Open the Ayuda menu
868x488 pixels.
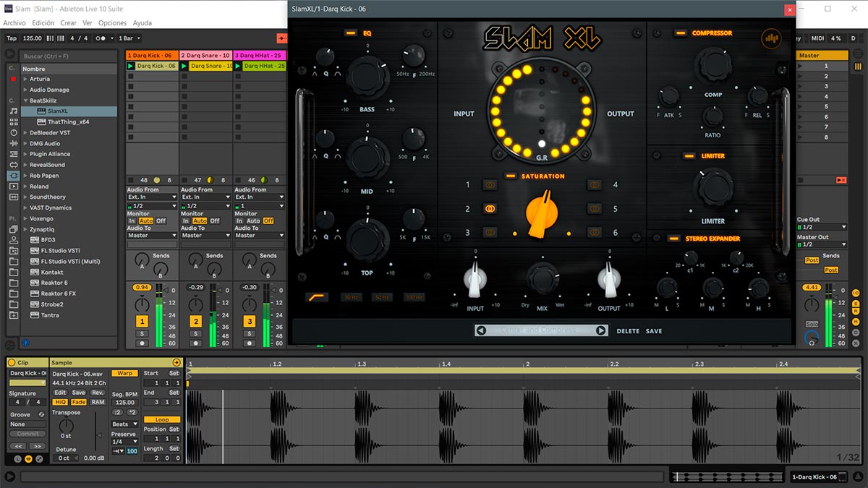point(142,23)
